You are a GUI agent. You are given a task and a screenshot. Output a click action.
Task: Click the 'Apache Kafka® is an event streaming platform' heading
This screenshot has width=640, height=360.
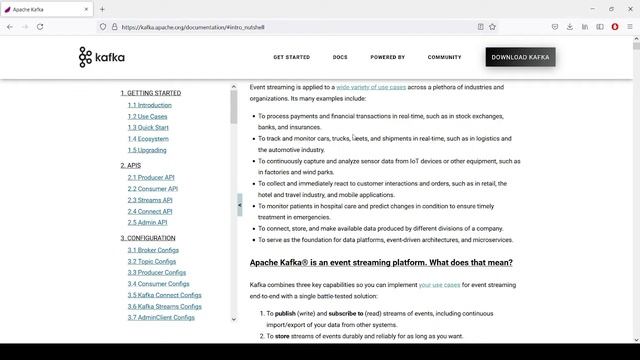coord(381,262)
